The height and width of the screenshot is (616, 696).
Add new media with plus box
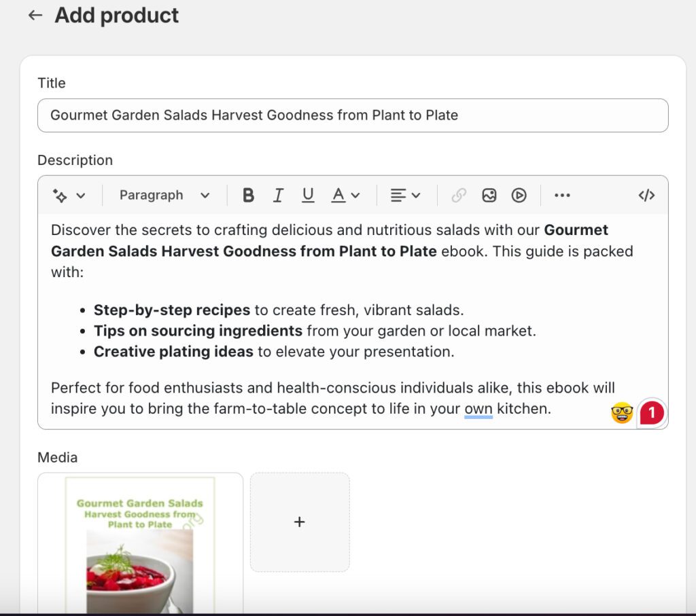coord(300,522)
